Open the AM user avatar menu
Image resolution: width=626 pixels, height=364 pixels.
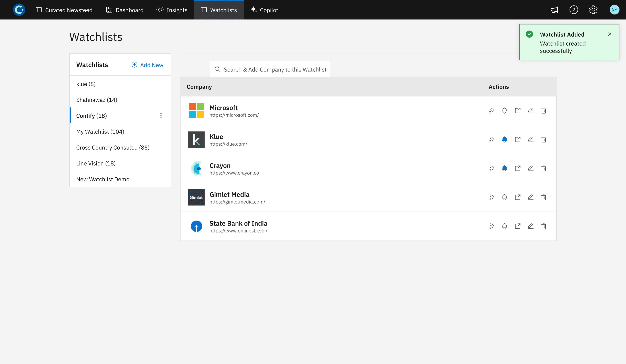click(614, 10)
